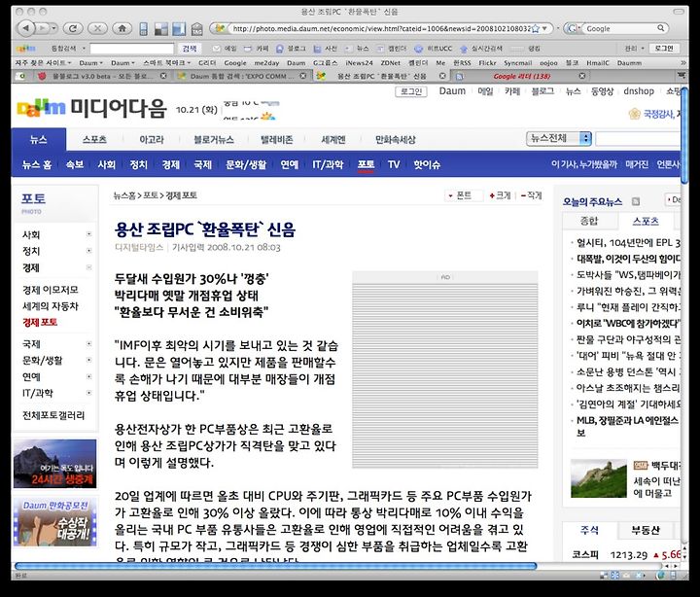This screenshot has width=700, height=597.
Task: Click the TAG toolbar icon
Action: tap(196, 29)
